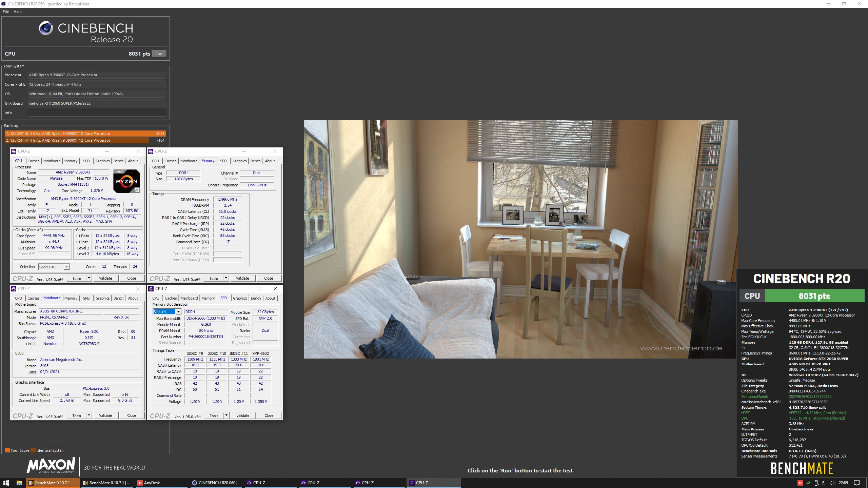The width and height of the screenshot is (868, 488).
Task: Click the Ryzen 9 logo in CPU-Z
Action: pyautogui.click(x=126, y=181)
